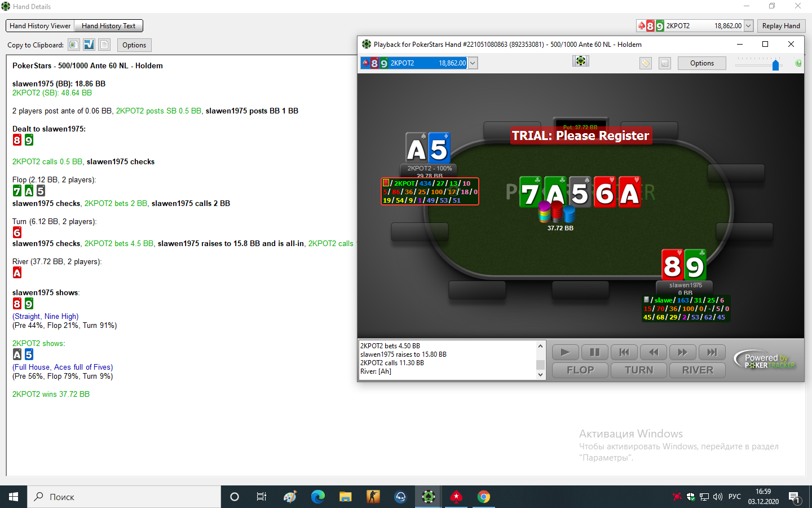
Task: Jump to the start of the hand
Action: pyautogui.click(x=624, y=352)
